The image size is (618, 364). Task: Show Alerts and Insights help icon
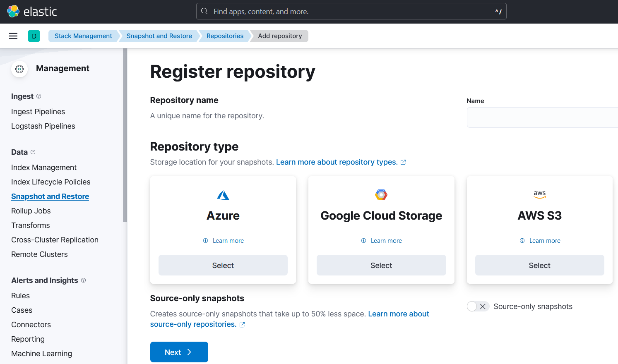(84, 280)
